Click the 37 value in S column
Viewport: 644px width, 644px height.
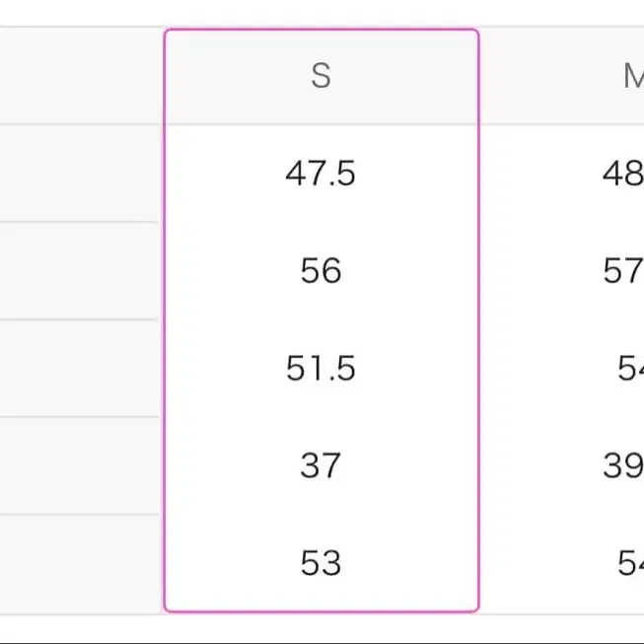tap(321, 465)
